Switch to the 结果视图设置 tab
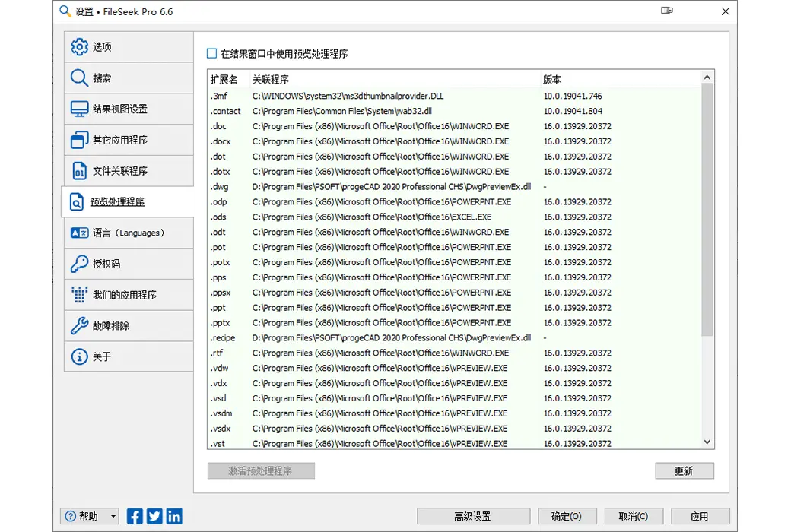The height and width of the screenshot is (532, 791). click(x=129, y=109)
